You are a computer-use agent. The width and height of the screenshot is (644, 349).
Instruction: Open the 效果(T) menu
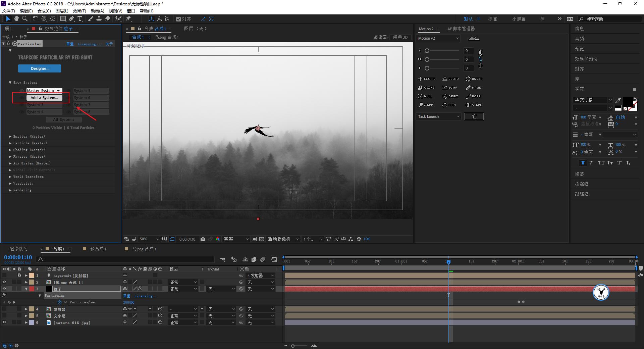(79, 11)
